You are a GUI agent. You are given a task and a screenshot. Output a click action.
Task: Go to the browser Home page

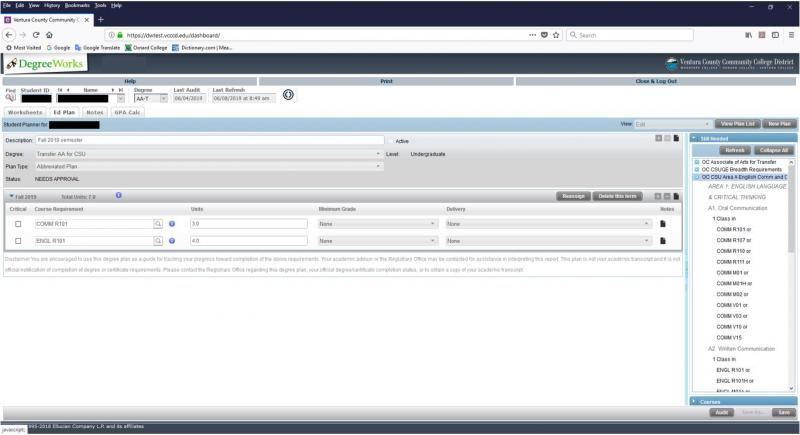tap(49, 35)
